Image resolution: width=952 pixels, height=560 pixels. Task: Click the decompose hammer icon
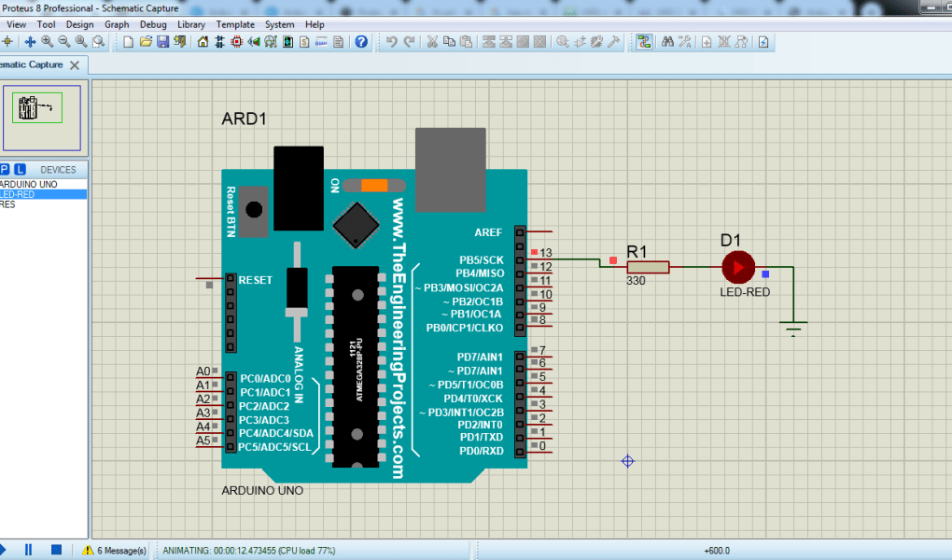tap(614, 42)
